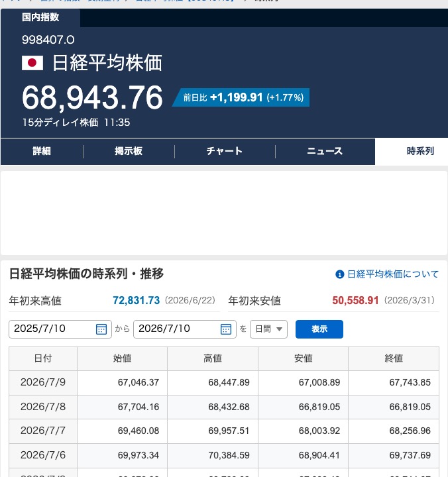Open the 日経平均株価について link
Screen dimensions: 448x477
tap(393, 274)
